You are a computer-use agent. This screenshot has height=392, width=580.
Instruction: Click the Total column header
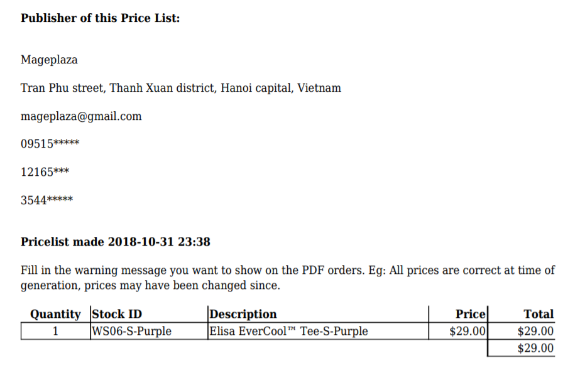click(x=538, y=314)
